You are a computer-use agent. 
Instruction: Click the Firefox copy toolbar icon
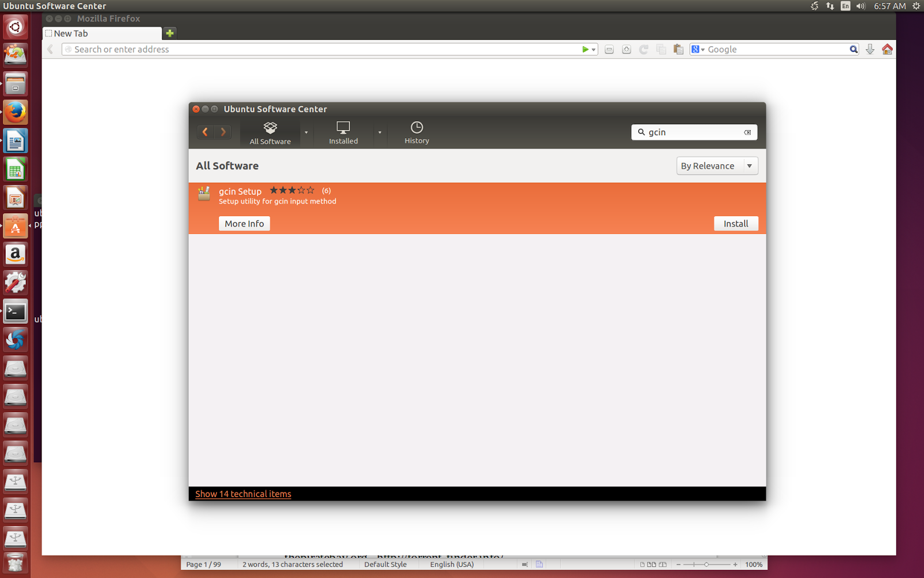click(661, 50)
